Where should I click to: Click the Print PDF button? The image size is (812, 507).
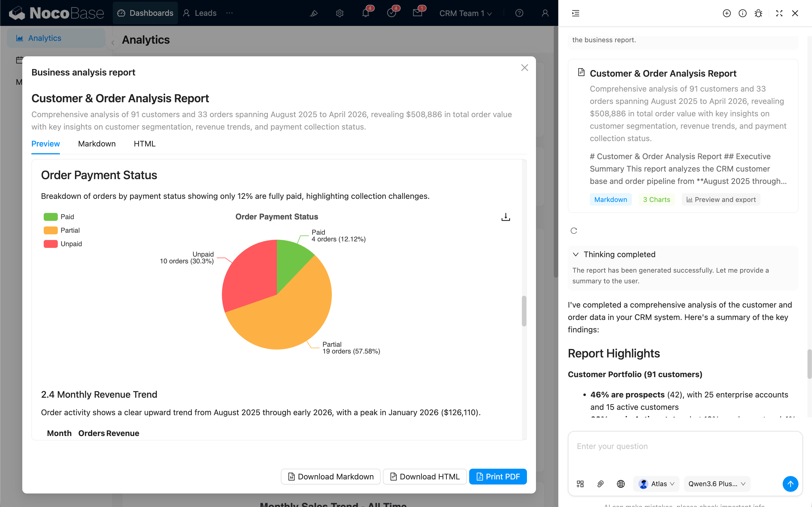(x=498, y=477)
